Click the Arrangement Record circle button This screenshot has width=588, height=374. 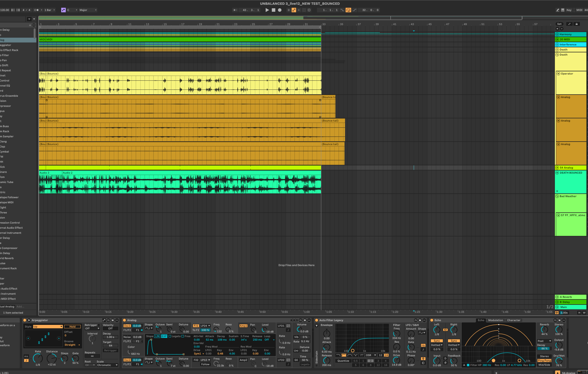(280, 10)
